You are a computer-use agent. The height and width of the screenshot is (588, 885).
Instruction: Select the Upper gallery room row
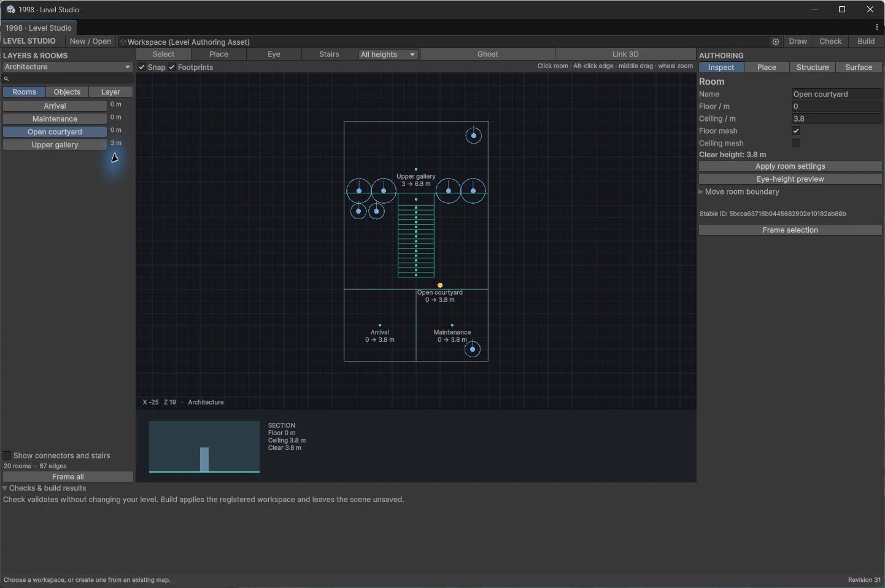click(55, 145)
